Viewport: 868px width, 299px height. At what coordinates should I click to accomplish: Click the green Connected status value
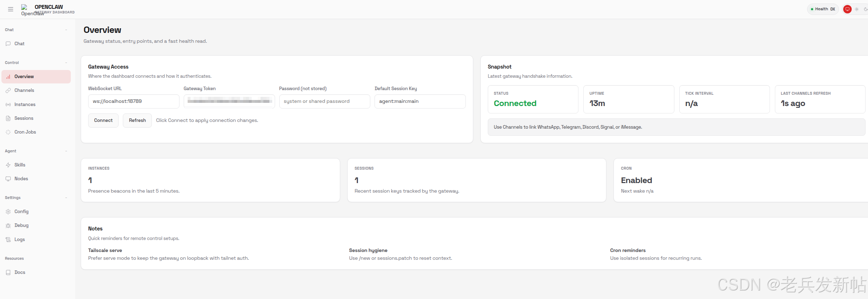(515, 104)
